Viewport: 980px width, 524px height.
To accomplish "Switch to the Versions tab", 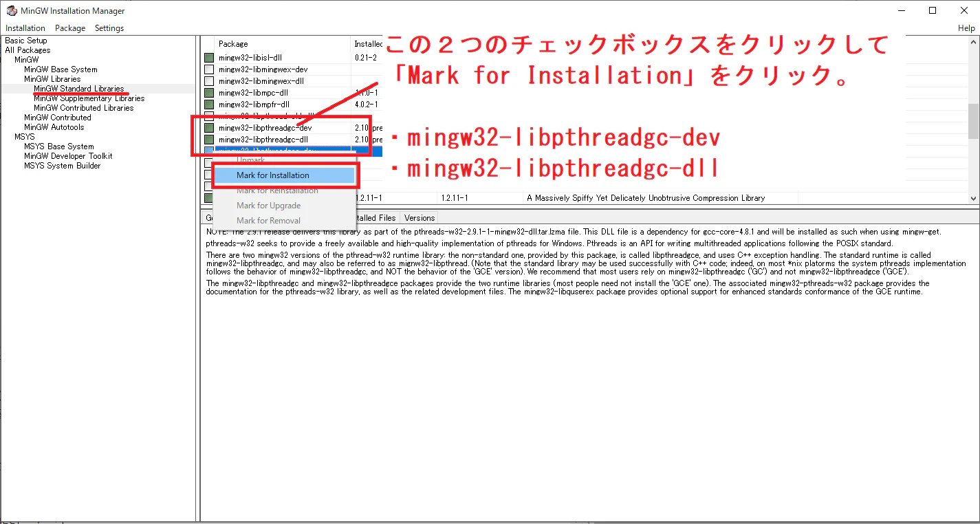I will tap(420, 218).
